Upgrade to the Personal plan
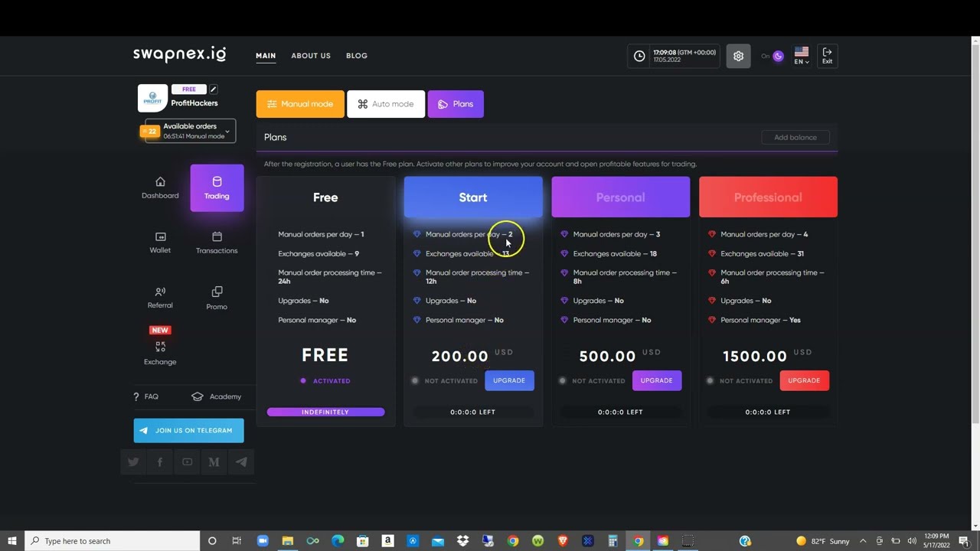This screenshot has width=980, height=551. (656, 380)
